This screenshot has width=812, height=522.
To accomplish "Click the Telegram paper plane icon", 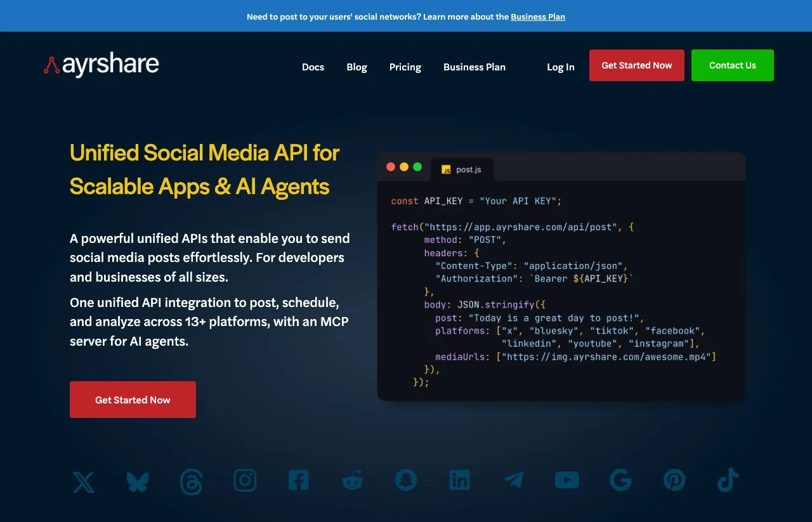I will pyautogui.click(x=513, y=480).
